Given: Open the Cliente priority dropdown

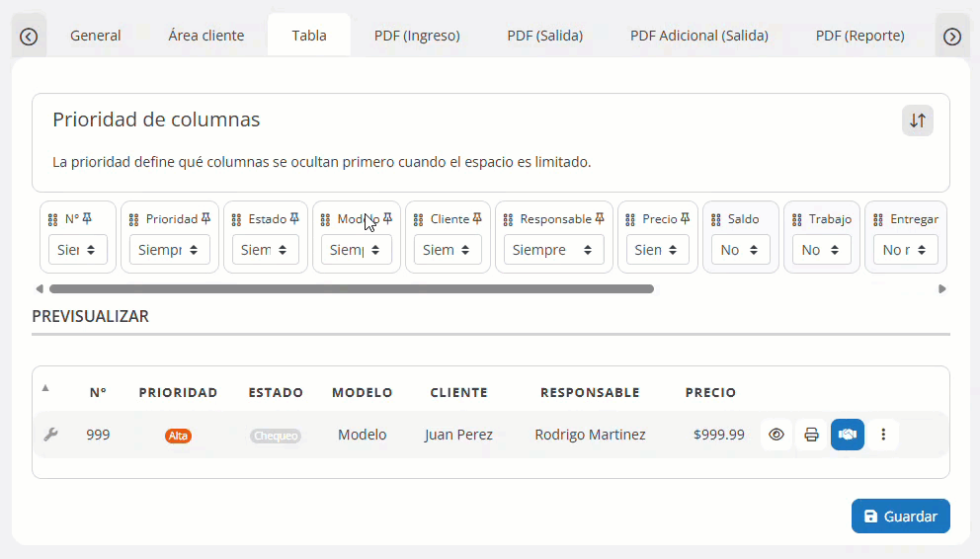Looking at the screenshot, I should click(448, 250).
